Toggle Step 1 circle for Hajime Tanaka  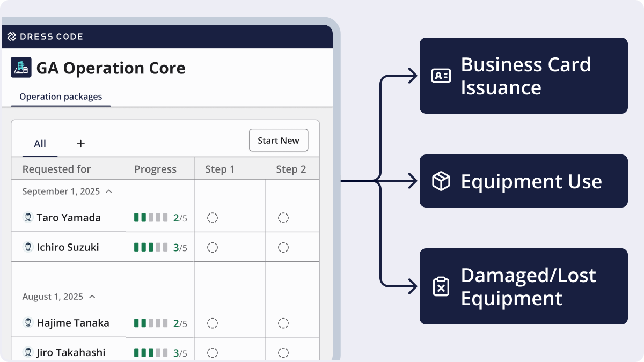point(213,323)
